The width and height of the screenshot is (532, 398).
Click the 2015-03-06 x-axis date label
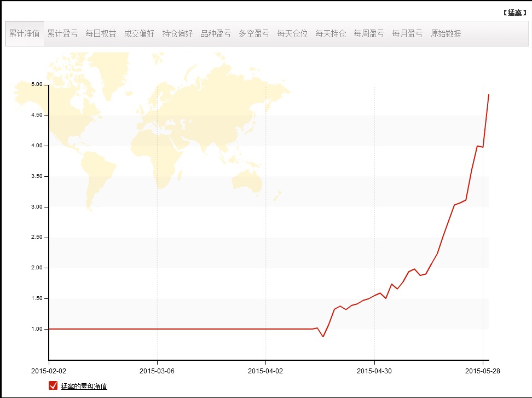tap(157, 371)
